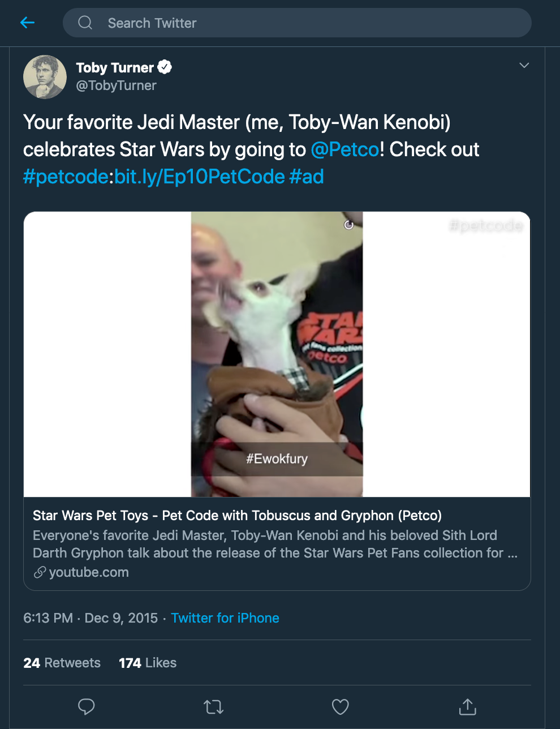560x729 pixels.
Task: Expand the tweet options chevron
Action: point(524,65)
